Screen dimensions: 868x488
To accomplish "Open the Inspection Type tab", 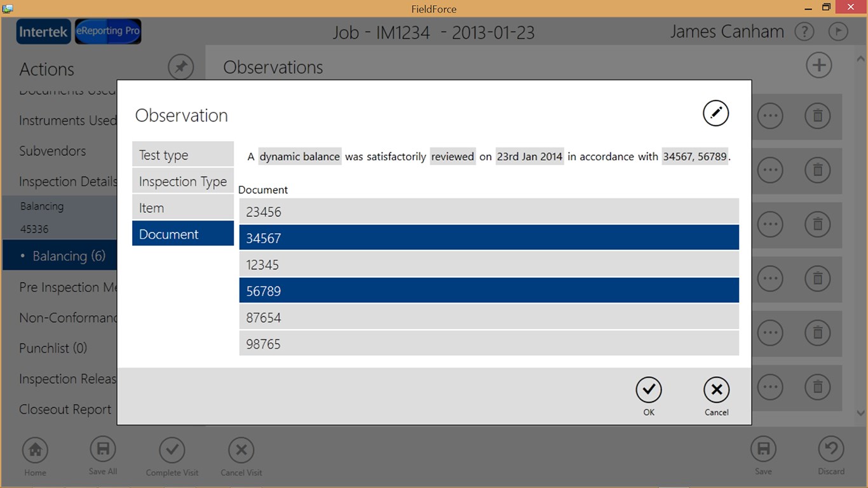I will 183,182.
